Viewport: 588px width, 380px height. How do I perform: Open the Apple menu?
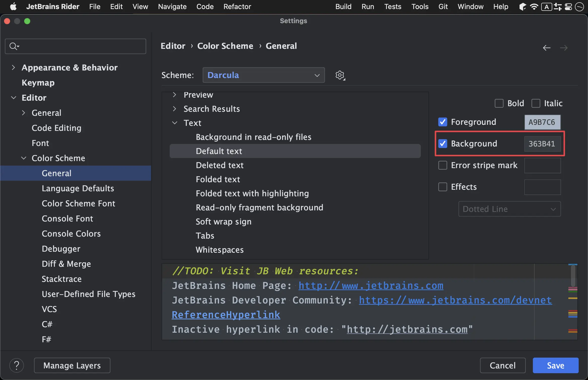coord(13,7)
